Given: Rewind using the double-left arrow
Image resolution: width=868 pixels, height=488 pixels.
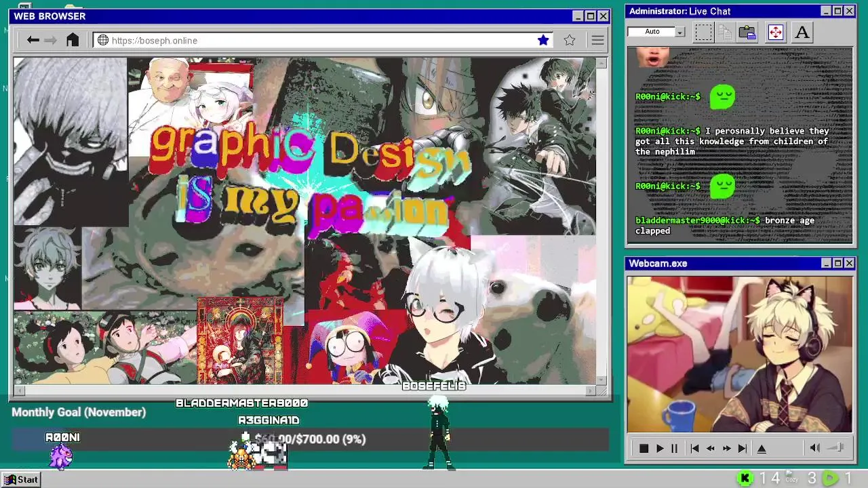Looking at the screenshot, I should point(711,449).
